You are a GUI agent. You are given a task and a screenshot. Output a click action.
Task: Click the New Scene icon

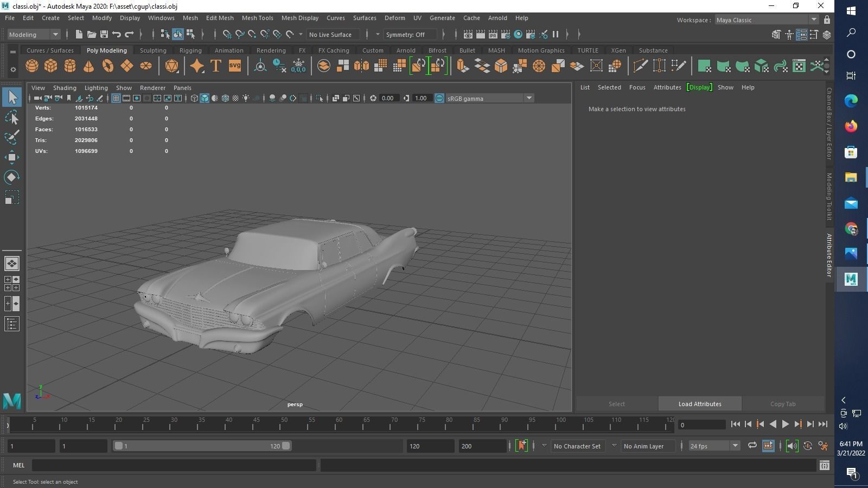(79, 34)
